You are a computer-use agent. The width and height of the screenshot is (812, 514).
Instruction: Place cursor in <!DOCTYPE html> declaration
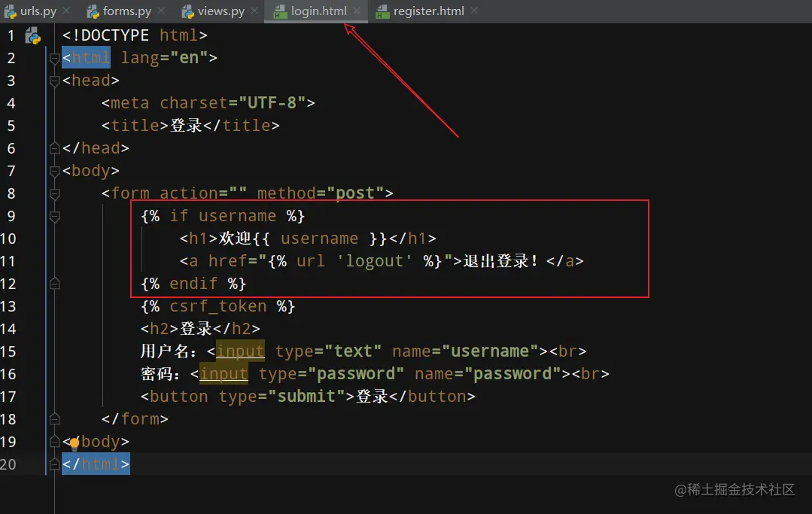click(135, 35)
